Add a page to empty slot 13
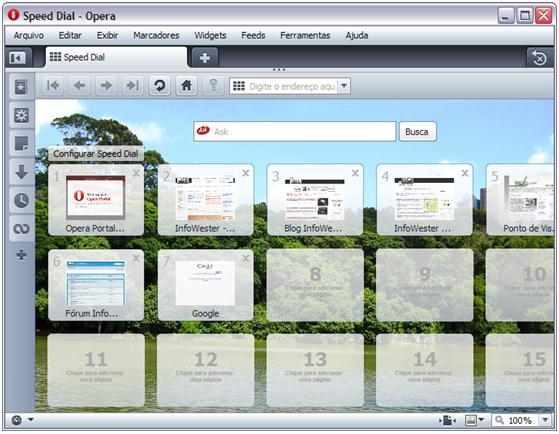 [315, 370]
